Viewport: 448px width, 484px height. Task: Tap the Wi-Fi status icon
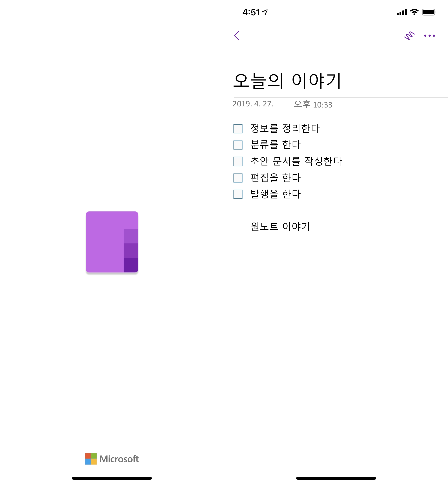point(414,12)
